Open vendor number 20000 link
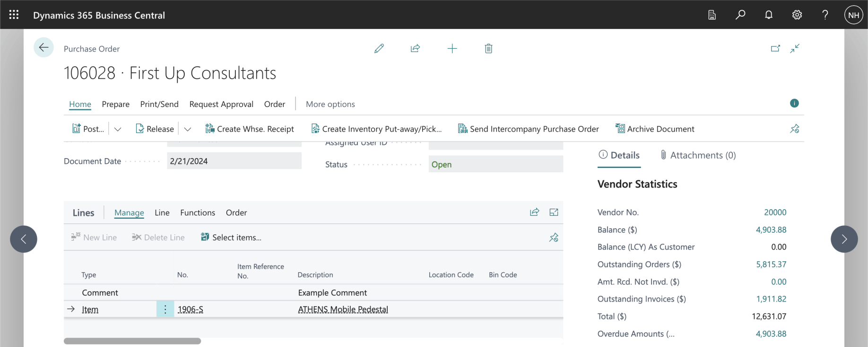868x347 pixels. pos(775,212)
